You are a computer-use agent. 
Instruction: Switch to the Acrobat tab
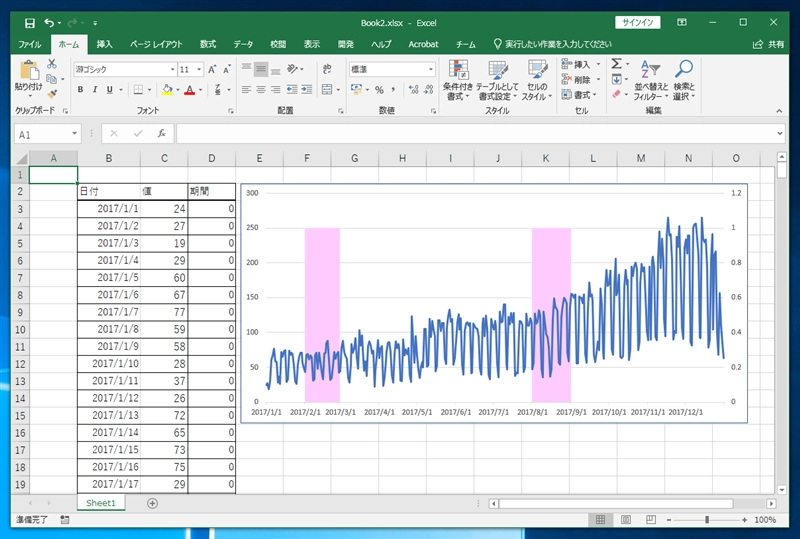(x=423, y=44)
